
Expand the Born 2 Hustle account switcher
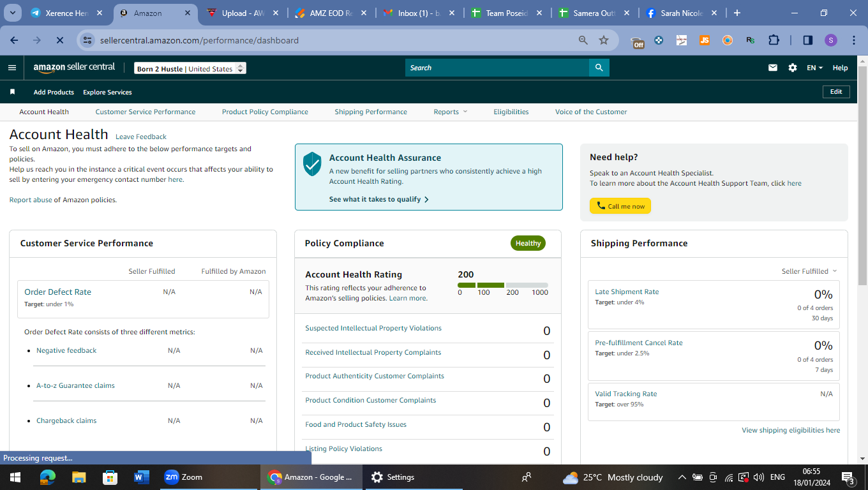point(190,68)
